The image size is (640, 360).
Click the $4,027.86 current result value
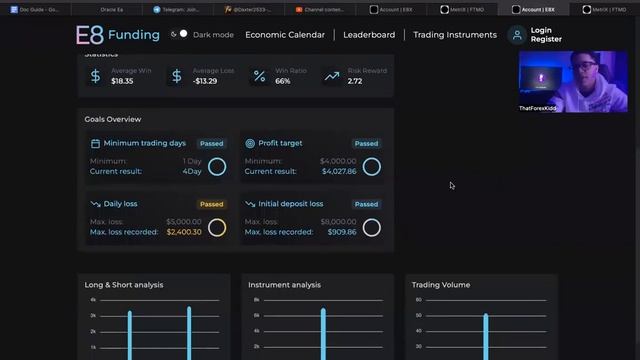point(339,171)
